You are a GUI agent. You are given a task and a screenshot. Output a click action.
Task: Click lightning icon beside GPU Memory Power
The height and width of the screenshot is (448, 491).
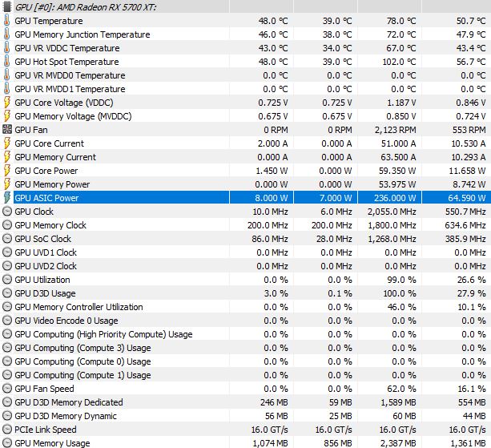7,184
